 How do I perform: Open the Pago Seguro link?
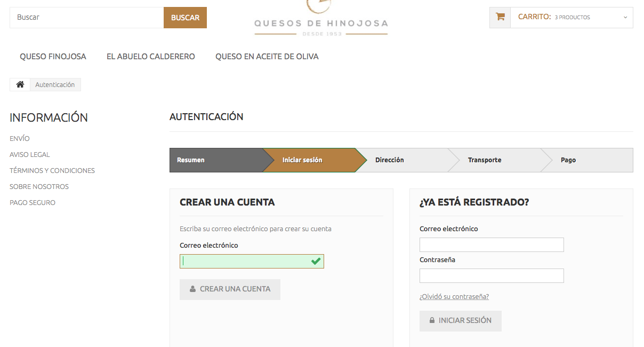click(33, 203)
